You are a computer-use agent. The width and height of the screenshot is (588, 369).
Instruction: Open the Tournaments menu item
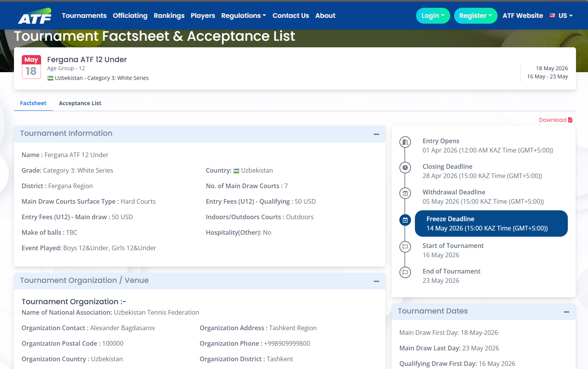click(84, 16)
